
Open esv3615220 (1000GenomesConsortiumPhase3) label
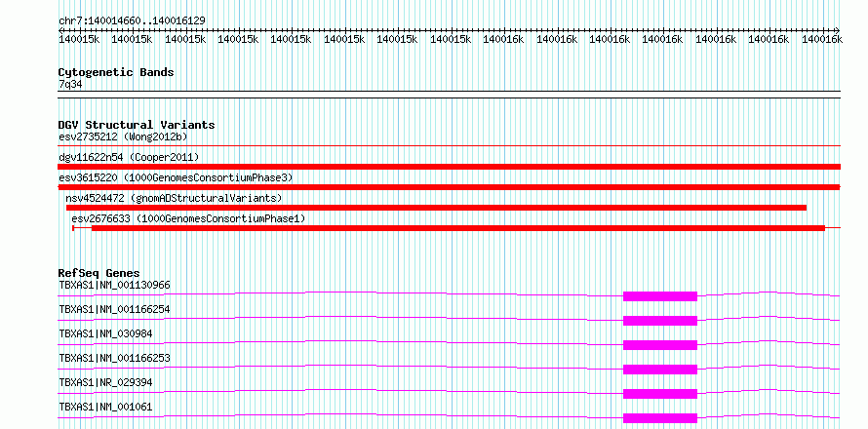tap(176, 177)
